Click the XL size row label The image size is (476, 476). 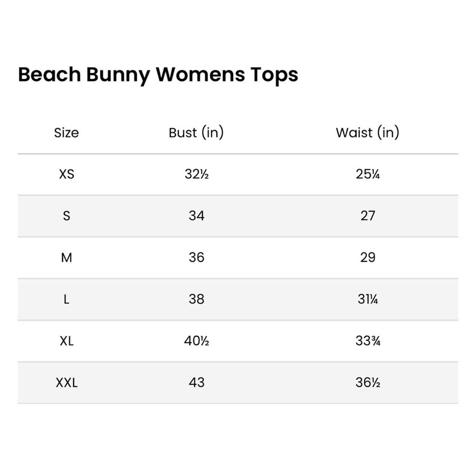pyautogui.click(x=67, y=341)
